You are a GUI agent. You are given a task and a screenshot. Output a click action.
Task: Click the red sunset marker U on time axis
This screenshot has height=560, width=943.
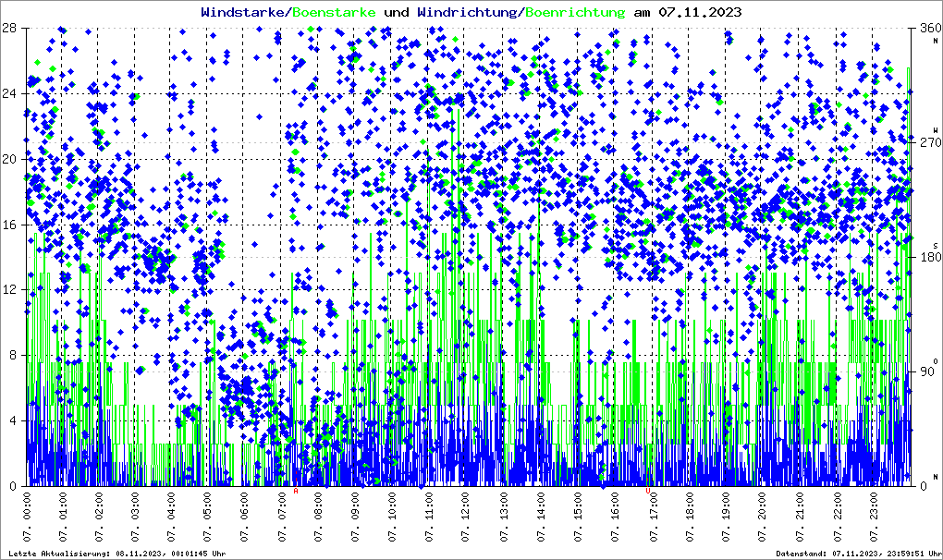648,492
